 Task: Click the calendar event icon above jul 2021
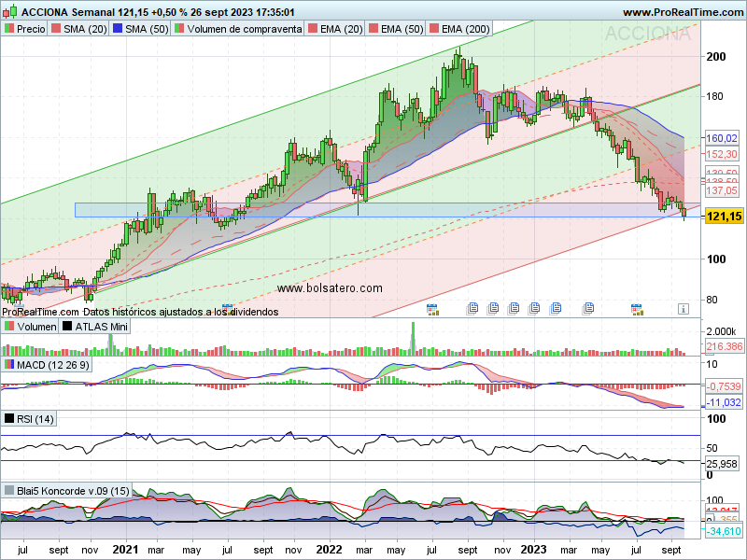pos(228,309)
